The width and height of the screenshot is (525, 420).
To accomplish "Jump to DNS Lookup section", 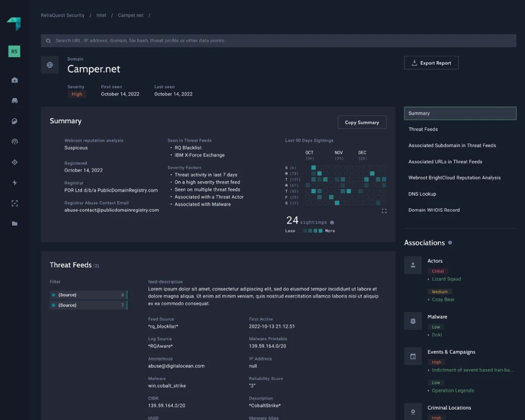I will click(422, 194).
